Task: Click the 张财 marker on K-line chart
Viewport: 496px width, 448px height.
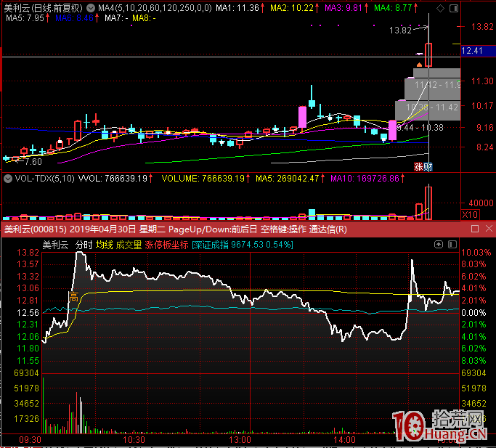Action: coord(423,167)
